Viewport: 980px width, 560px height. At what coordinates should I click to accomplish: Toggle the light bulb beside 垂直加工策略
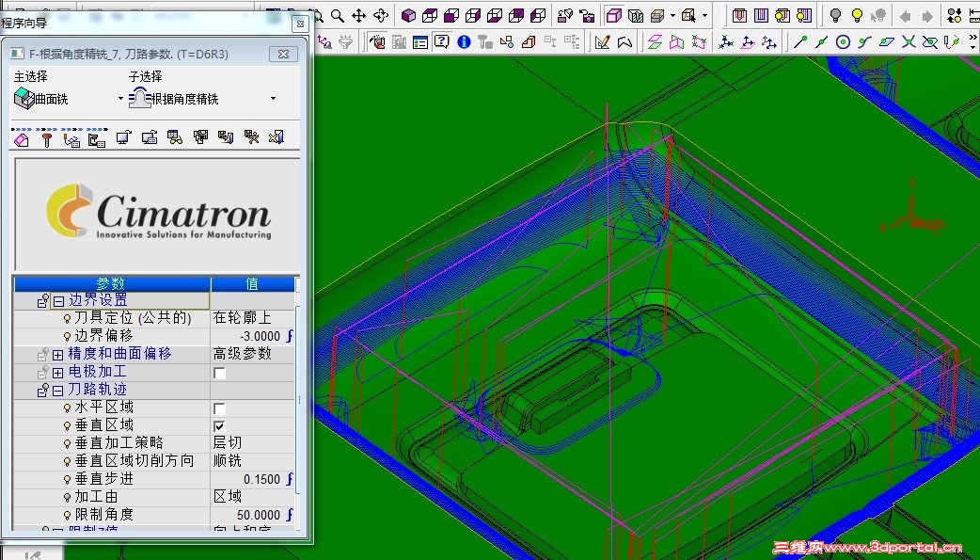68,443
